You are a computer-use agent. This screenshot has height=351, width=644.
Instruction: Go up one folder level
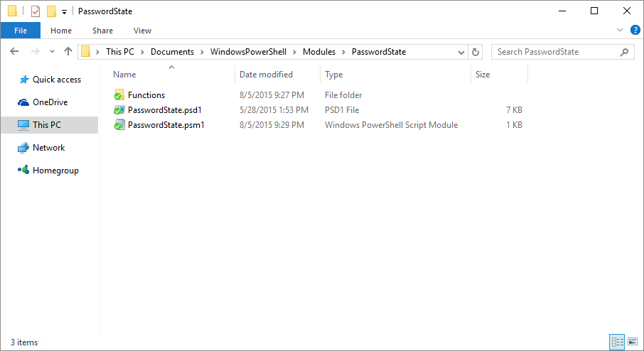click(68, 51)
